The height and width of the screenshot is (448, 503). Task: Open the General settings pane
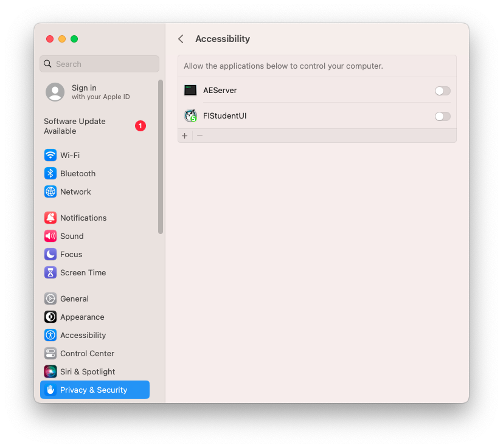pos(74,298)
